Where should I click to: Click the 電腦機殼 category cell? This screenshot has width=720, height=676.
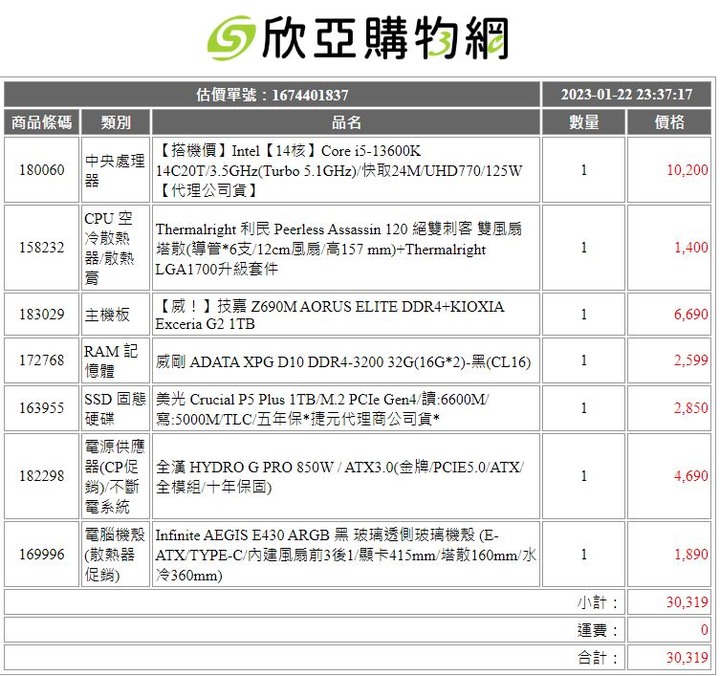click(115, 554)
